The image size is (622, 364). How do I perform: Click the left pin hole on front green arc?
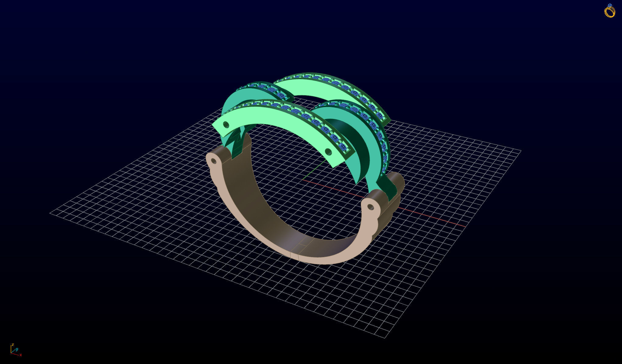pos(226,124)
